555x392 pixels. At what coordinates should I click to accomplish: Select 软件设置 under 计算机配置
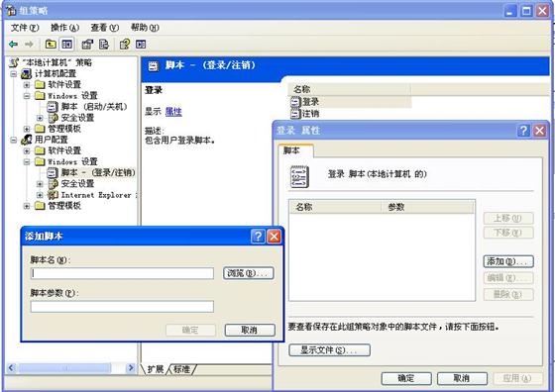point(64,85)
